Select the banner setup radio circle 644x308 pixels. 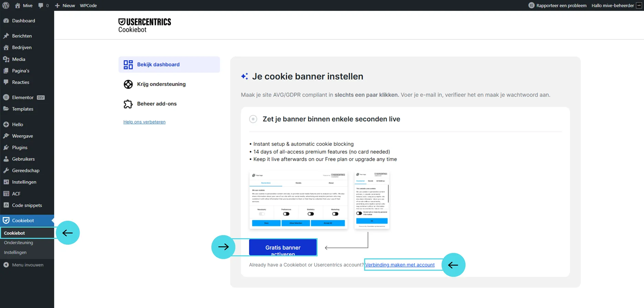pyautogui.click(x=253, y=119)
